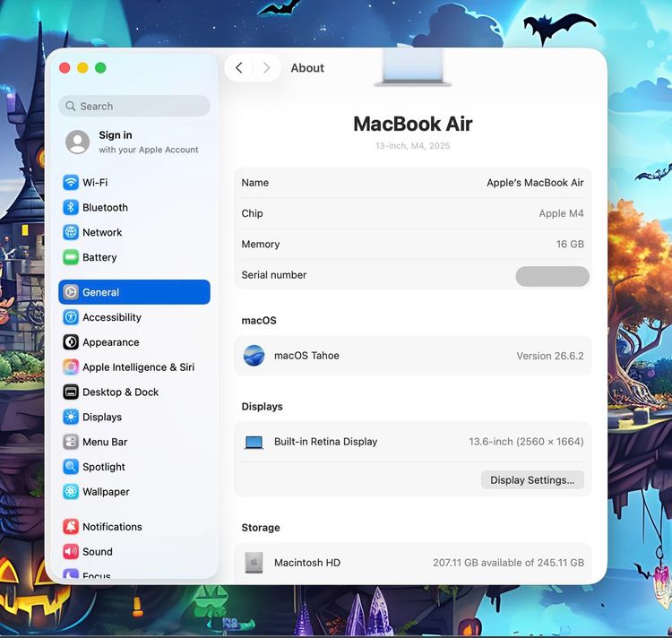The width and height of the screenshot is (672, 638).
Task: Go back with the left chevron
Action: coord(239,68)
